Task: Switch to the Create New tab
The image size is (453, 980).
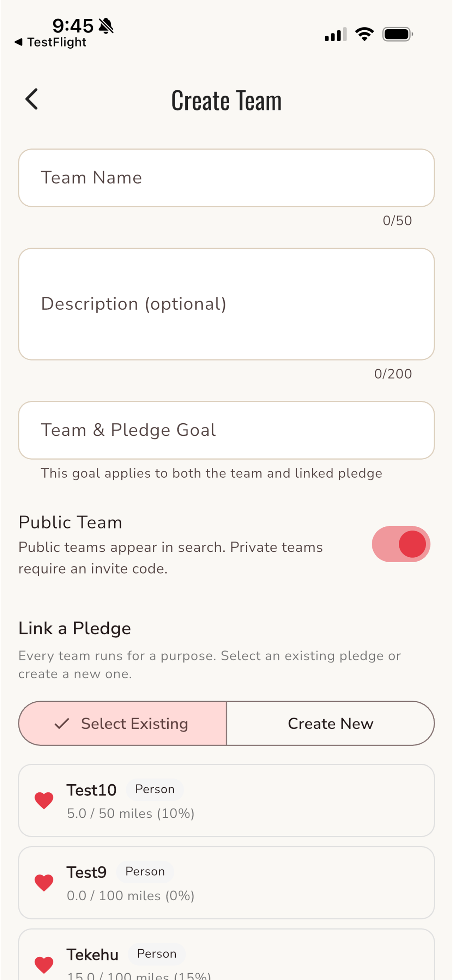Action: [x=331, y=723]
